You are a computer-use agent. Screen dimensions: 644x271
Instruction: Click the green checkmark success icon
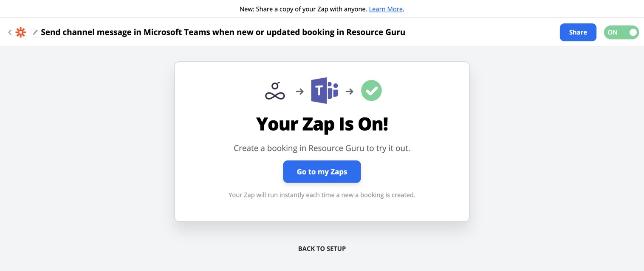point(371,91)
